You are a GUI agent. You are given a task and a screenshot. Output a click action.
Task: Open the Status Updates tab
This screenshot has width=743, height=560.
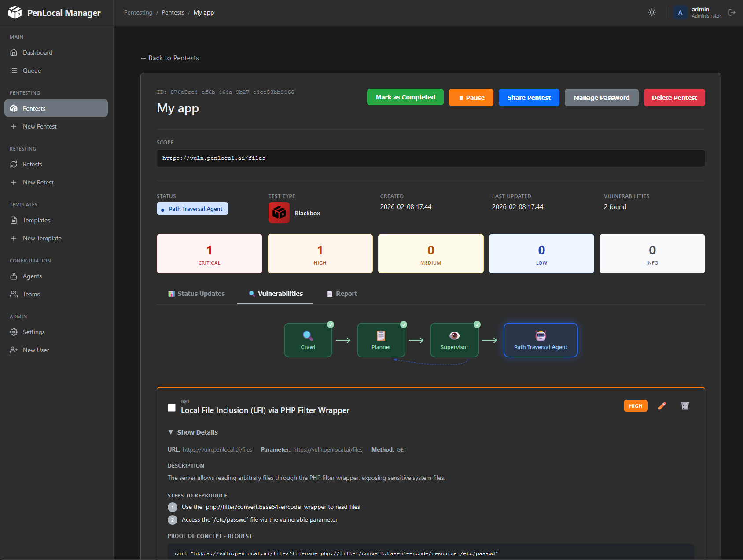[x=196, y=294]
